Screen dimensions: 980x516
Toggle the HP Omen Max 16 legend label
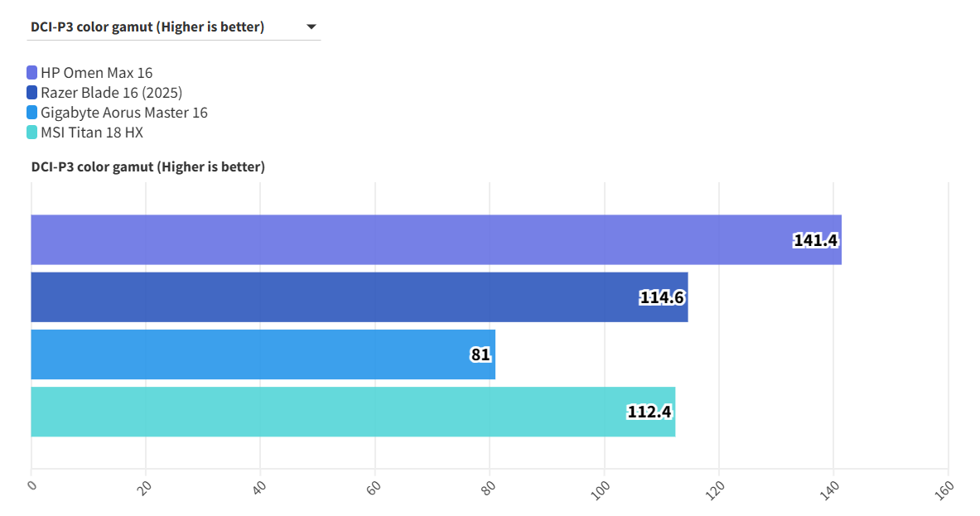[x=96, y=73]
